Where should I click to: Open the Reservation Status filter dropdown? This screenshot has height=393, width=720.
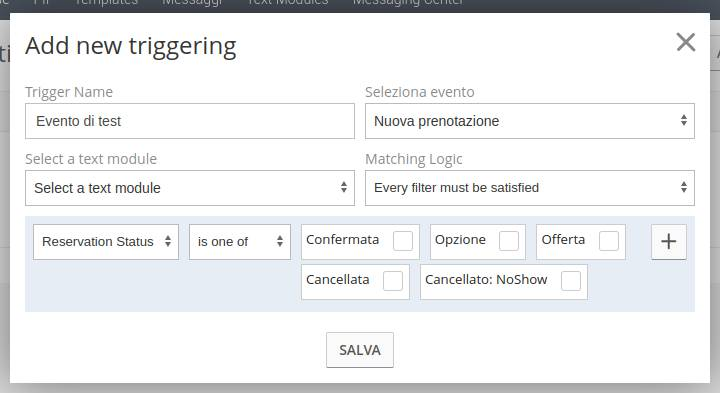point(106,242)
